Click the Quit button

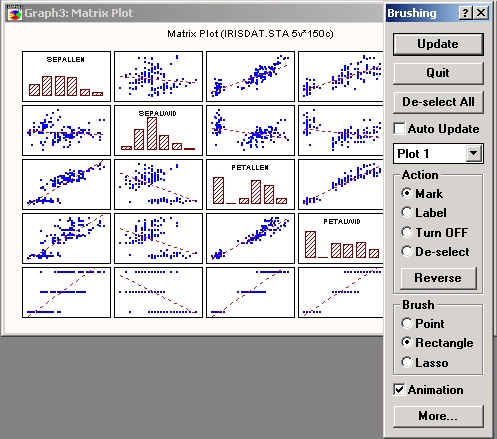coord(438,73)
